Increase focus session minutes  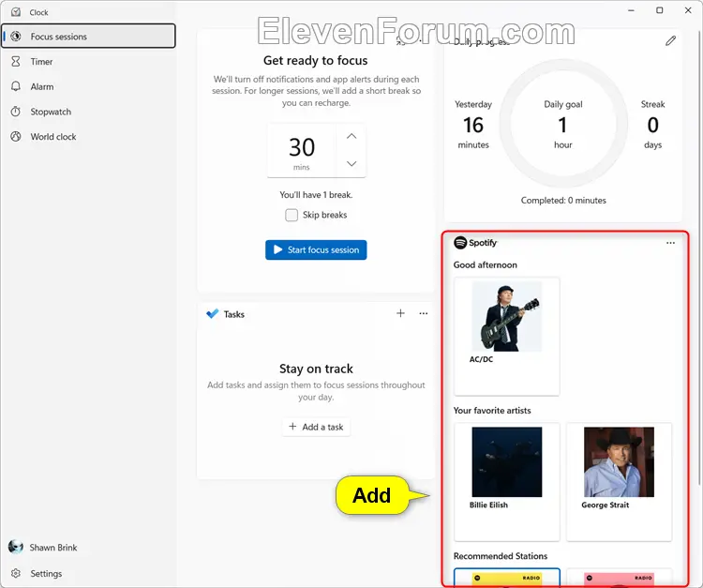click(351, 136)
